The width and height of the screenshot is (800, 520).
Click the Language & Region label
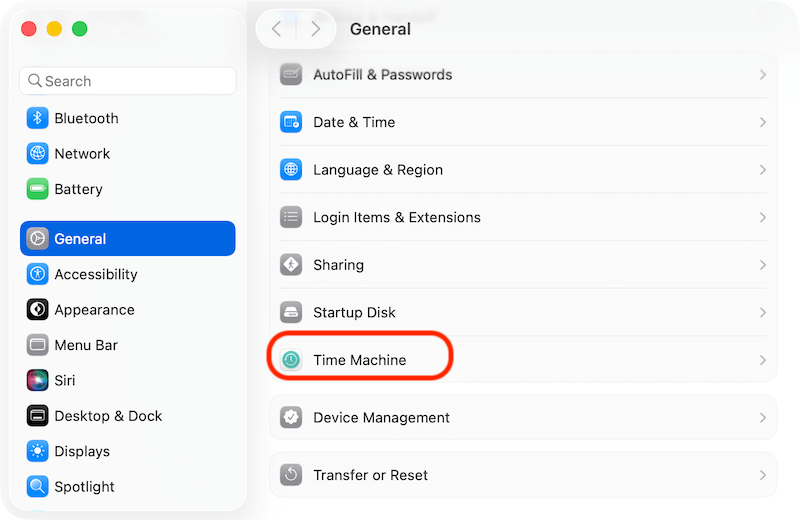[378, 170]
